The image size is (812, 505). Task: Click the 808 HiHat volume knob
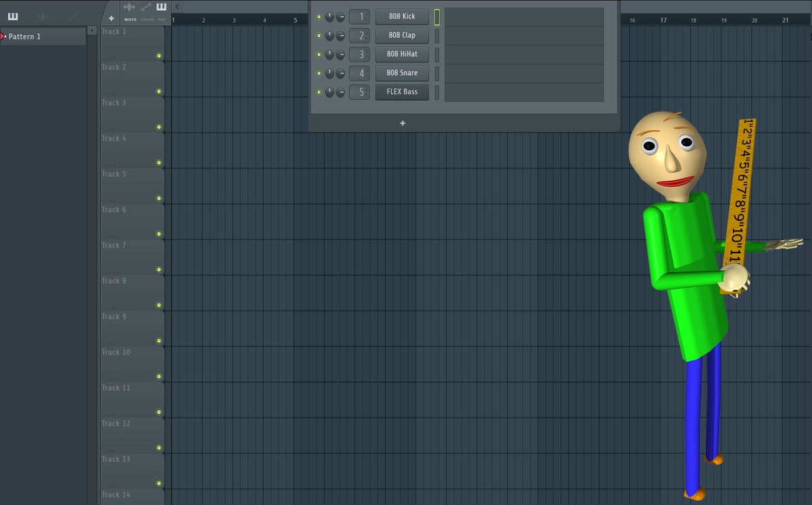(340, 54)
